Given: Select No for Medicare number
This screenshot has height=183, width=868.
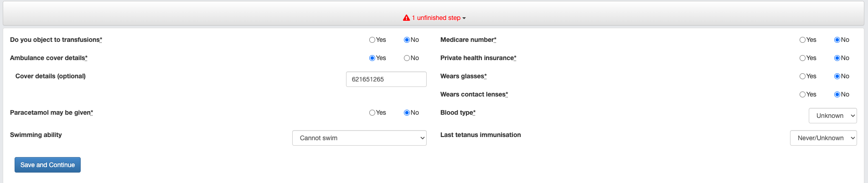Looking at the screenshot, I should (837, 40).
